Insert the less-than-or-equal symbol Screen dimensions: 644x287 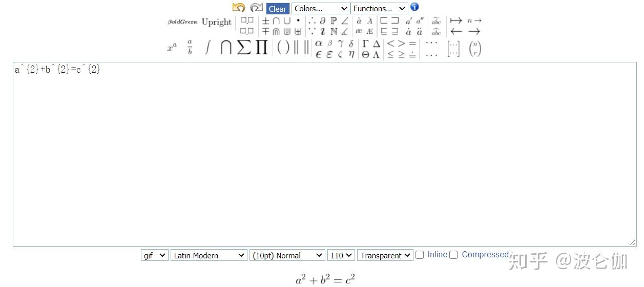[x=390, y=54]
